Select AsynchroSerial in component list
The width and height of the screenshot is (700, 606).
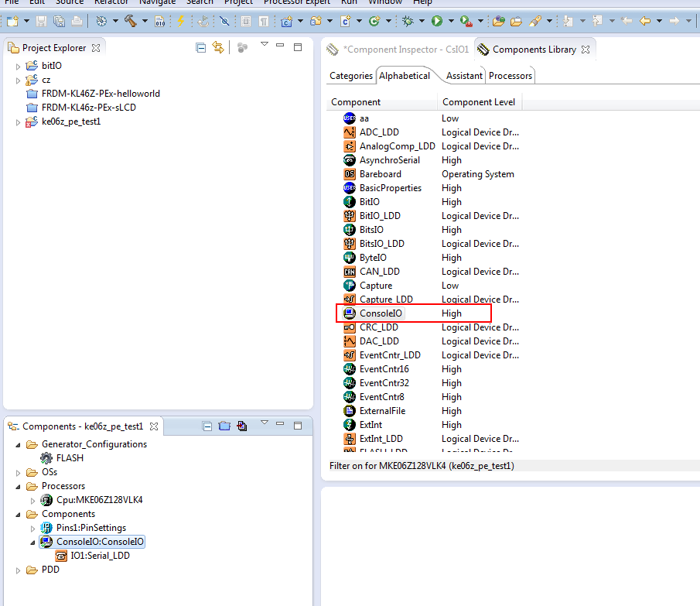click(x=390, y=160)
